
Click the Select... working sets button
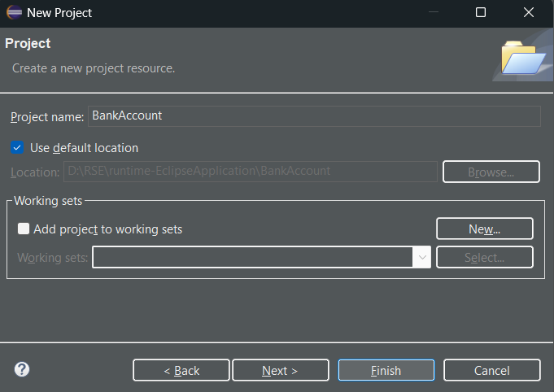[484, 257]
